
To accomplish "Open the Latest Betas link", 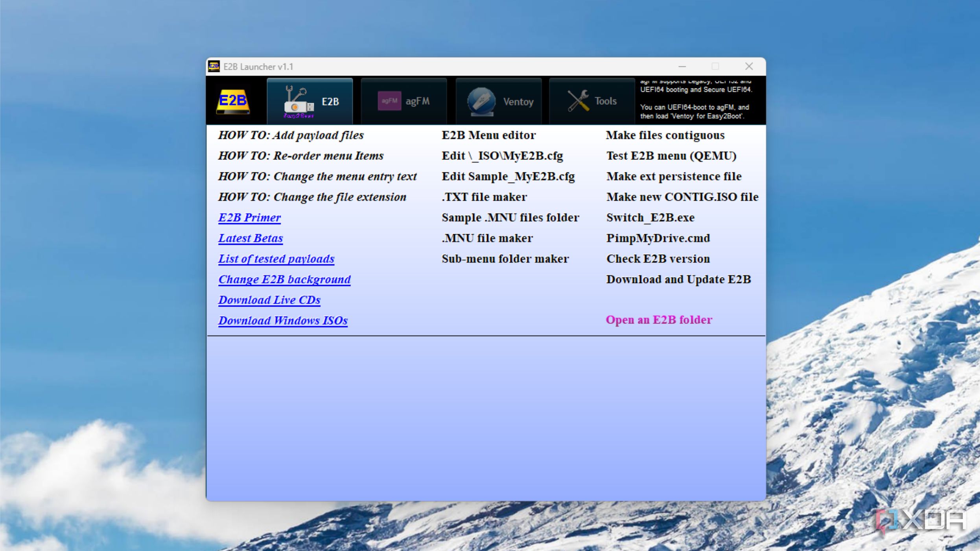I will (x=251, y=238).
